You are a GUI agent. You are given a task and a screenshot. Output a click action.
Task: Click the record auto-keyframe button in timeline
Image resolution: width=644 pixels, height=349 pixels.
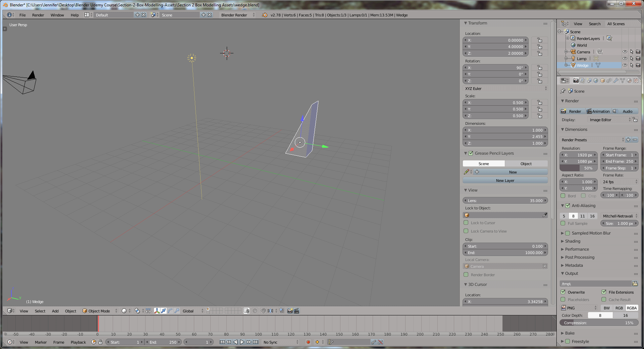308,342
